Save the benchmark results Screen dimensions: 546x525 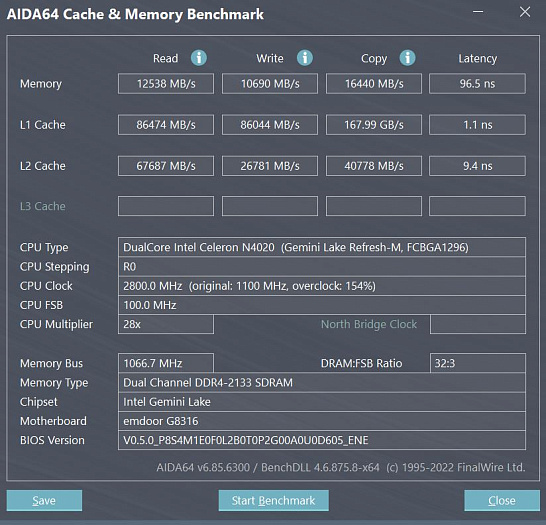tap(44, 500)
